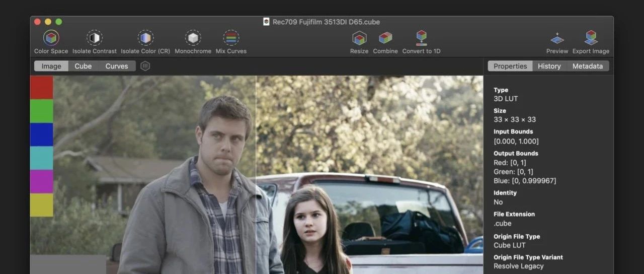Click the hexagon split-view icon beside Curves
The height and width of the screenshot is (274, 644).
(x=145, y=66)
